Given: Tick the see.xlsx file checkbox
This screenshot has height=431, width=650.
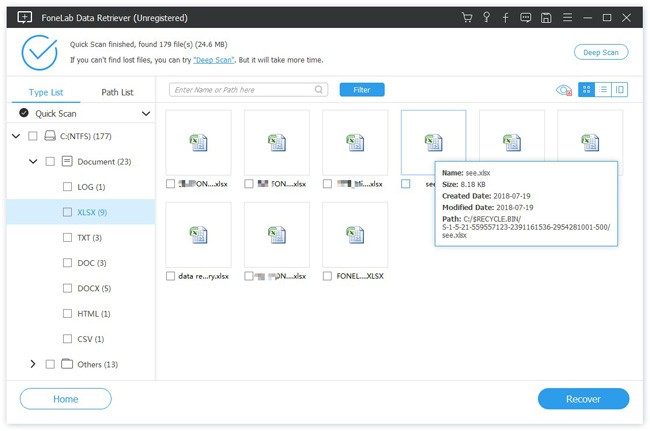Looking at the screenshot, I should [405, 183].
